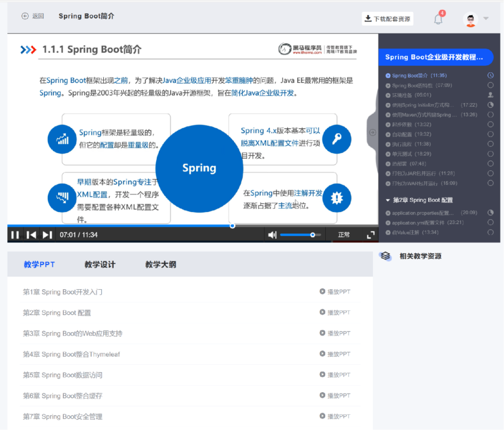Image resolution: width=504 pixels, height=430 pixels.
Task: Click clock status icon for Spring Boot简介
Action: tap(490, 76)
